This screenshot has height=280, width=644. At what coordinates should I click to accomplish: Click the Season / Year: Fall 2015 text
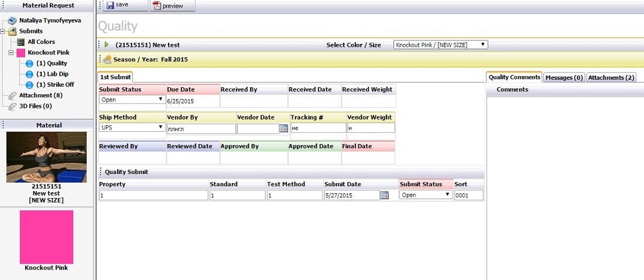tap(150, 60)
